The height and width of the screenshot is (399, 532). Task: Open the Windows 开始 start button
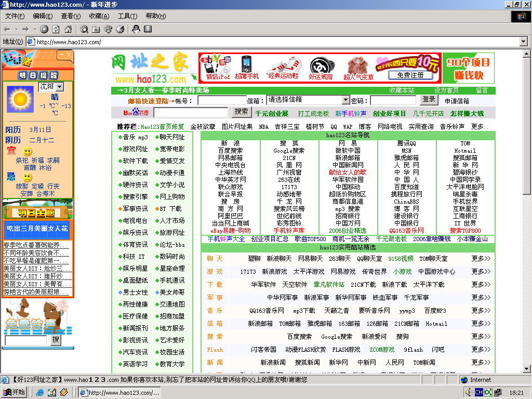(x=14, y=393)
